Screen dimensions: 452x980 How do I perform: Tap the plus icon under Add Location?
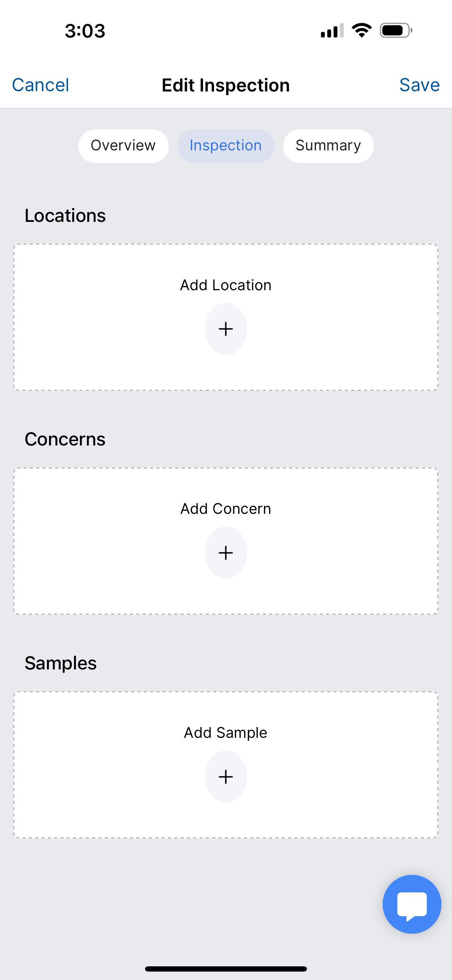click(x=226, y=329)
